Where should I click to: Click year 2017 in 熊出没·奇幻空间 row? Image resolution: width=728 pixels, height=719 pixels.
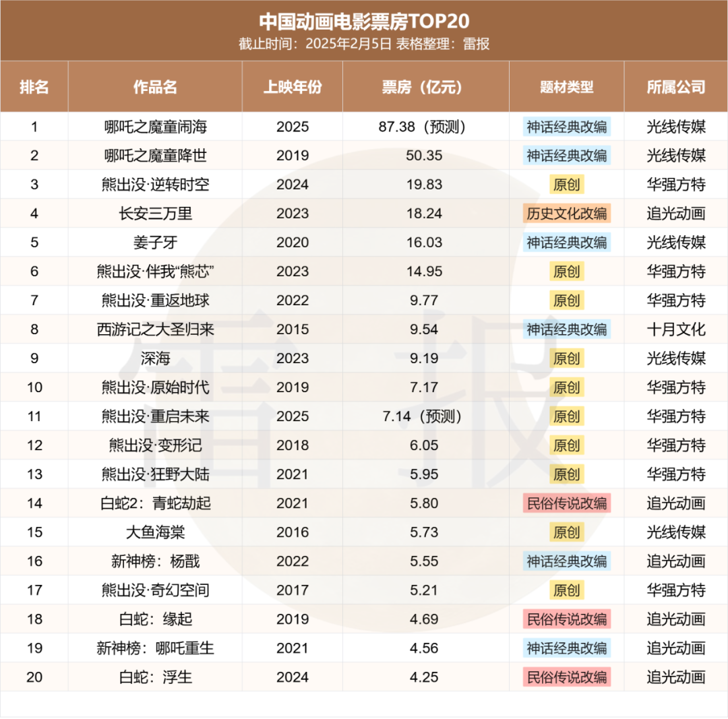point(293,590)
